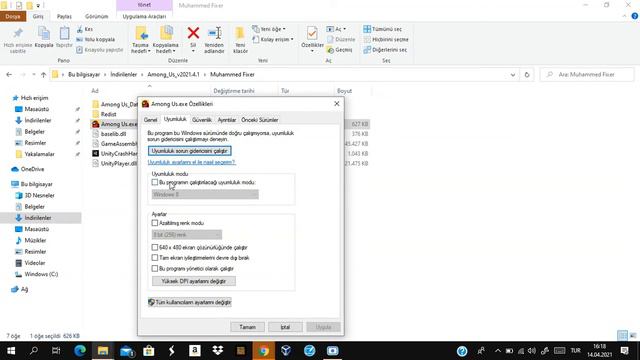Image resolution: width=640 pixels, height=360 pixels.
Task: Close the Among Us.exe Özellikleri dialog
Action: pos(337,104)
